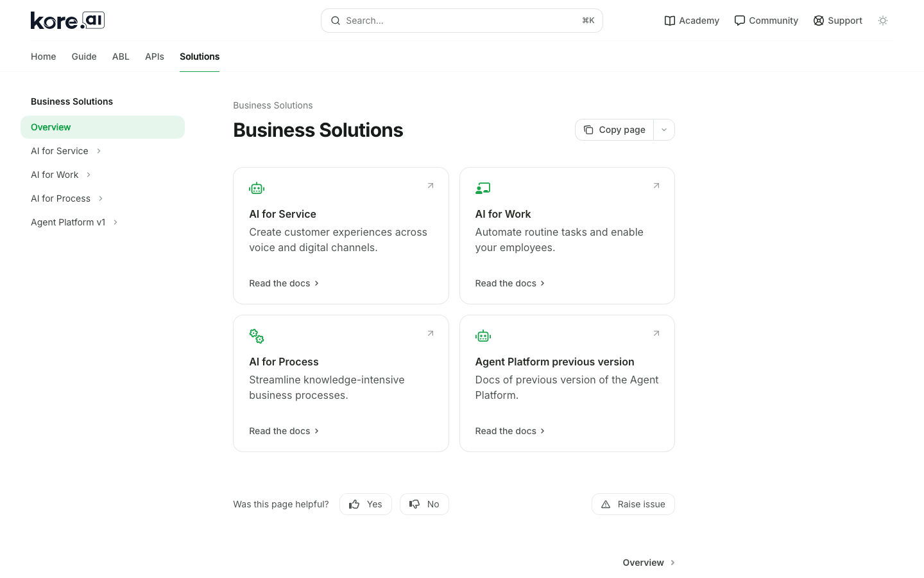Click the arrow icon on Agent Platform previous version card
The image size is (924, 578).
tap(656, 333)
